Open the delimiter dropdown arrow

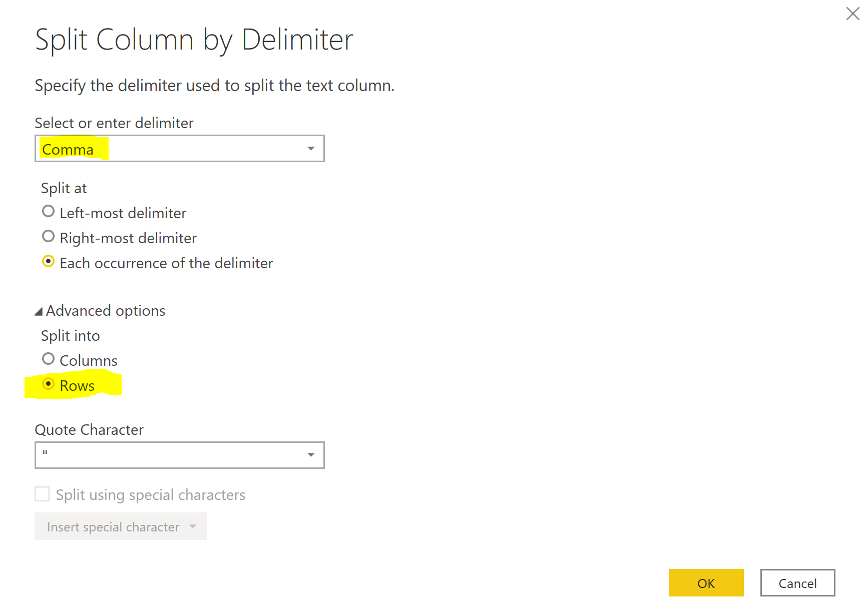click(x=311, y=149)
